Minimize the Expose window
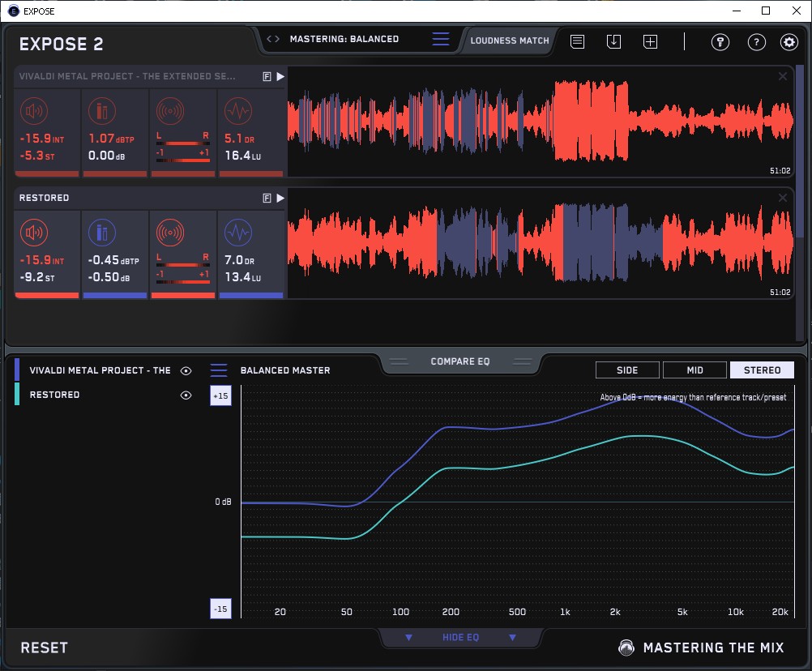This screenshot has height=671, width=812. pos(737,11)
